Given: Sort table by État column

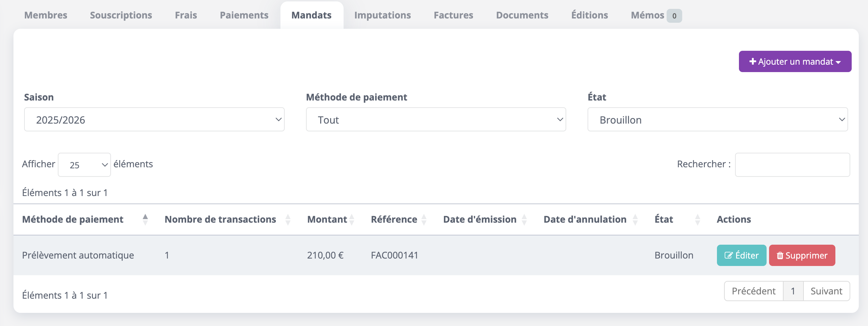Looking at the screenshot, I should click(697, 219).
